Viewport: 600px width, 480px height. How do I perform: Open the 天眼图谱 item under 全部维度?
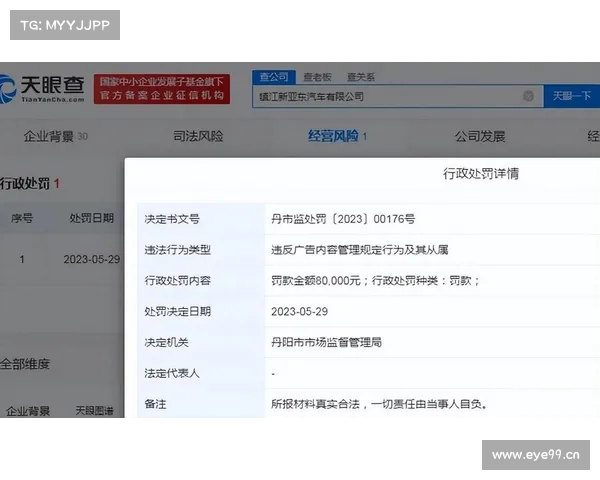click(96, 410)
